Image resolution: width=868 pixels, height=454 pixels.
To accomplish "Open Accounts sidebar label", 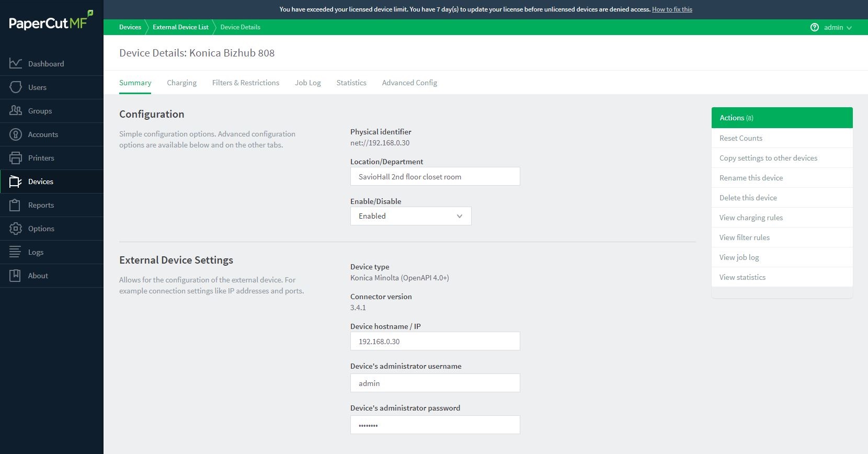I will tap(43, 134).
